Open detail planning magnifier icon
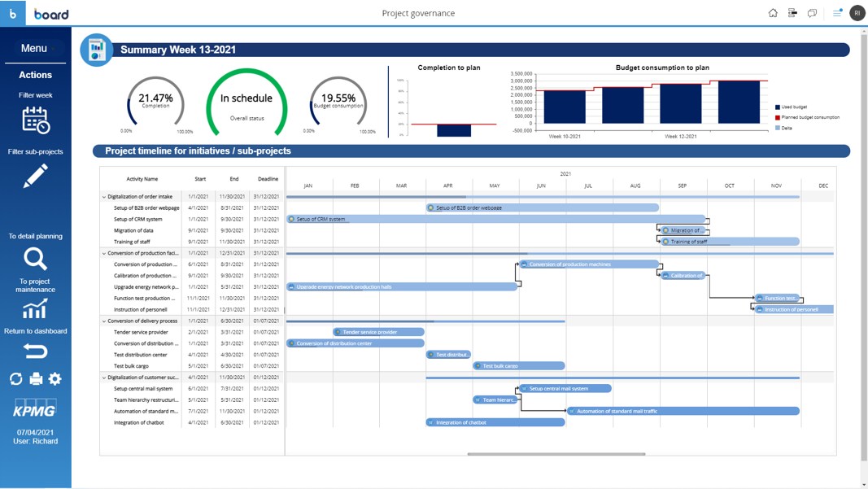The image size is (868, 489). (x=36, y=260)
